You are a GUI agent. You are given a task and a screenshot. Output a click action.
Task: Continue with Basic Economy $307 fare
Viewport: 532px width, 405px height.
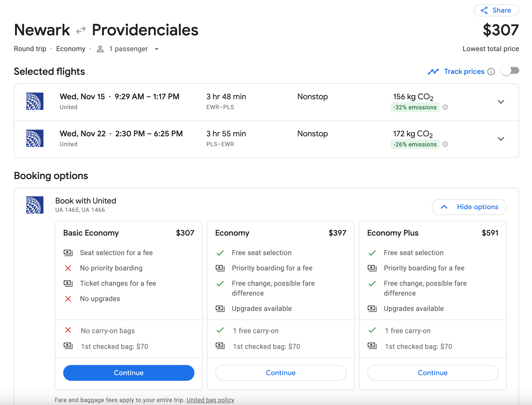pyautogui.click(x=129, y=373)
